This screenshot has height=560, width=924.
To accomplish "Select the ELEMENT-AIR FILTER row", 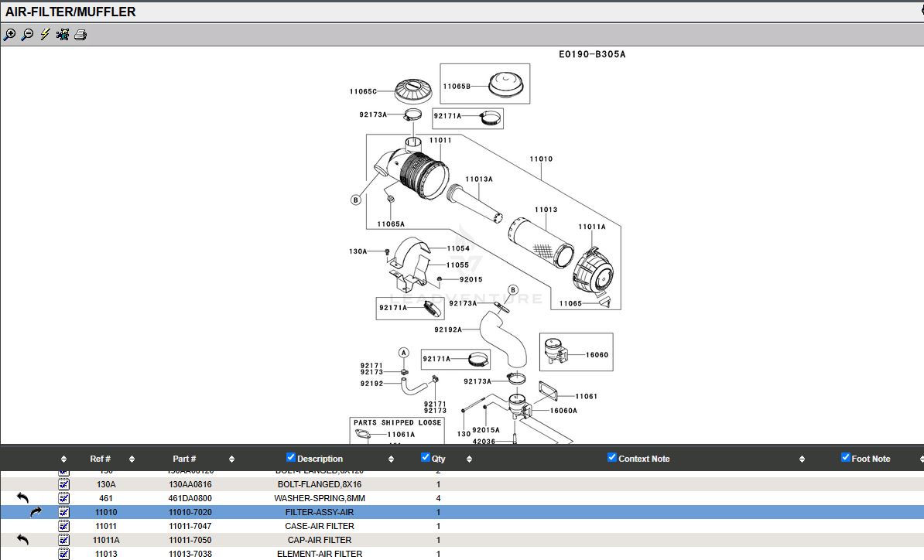I will point(319,554).
